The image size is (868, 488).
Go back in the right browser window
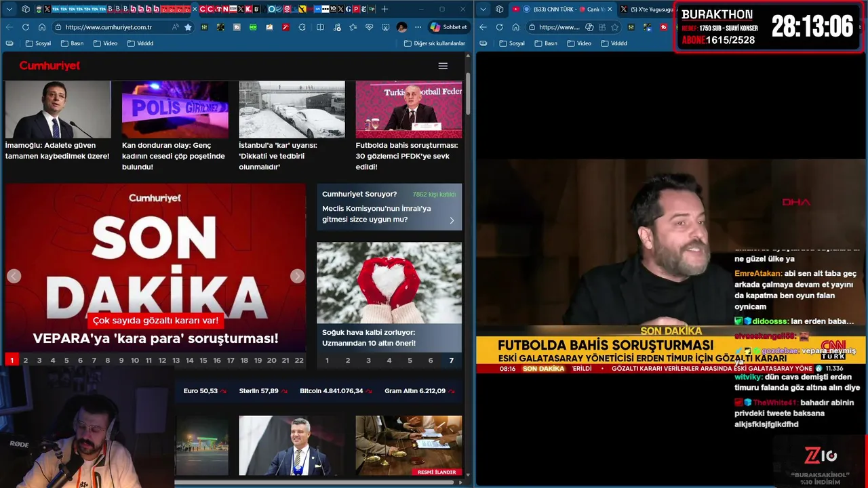(483, 27)
